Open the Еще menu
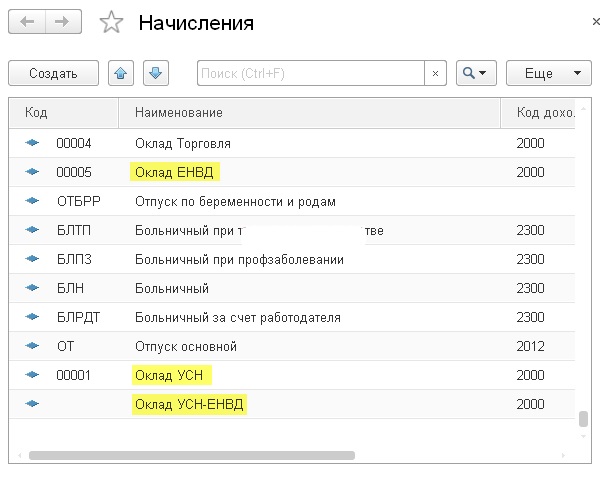The image size is (616, 483). pos(549,73)
